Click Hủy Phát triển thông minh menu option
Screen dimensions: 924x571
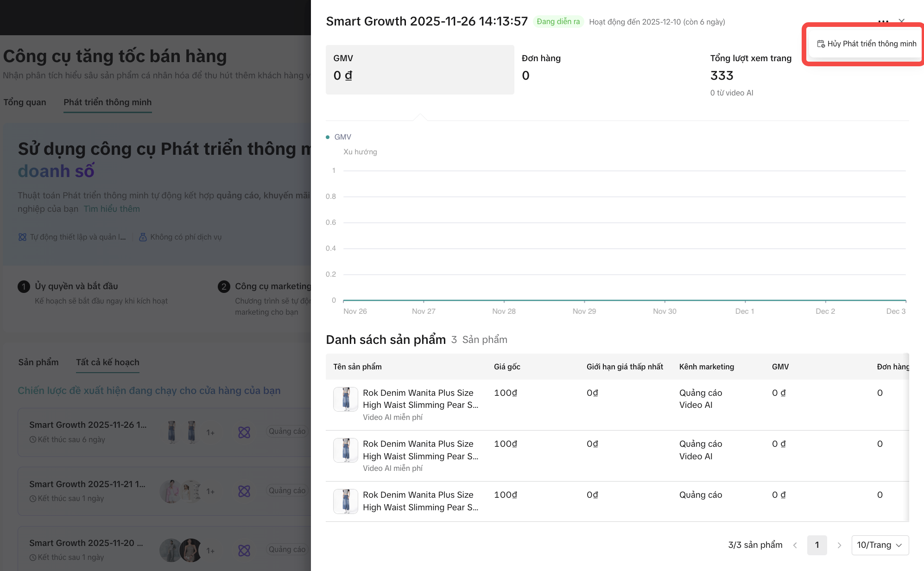[x=866, y=44]
